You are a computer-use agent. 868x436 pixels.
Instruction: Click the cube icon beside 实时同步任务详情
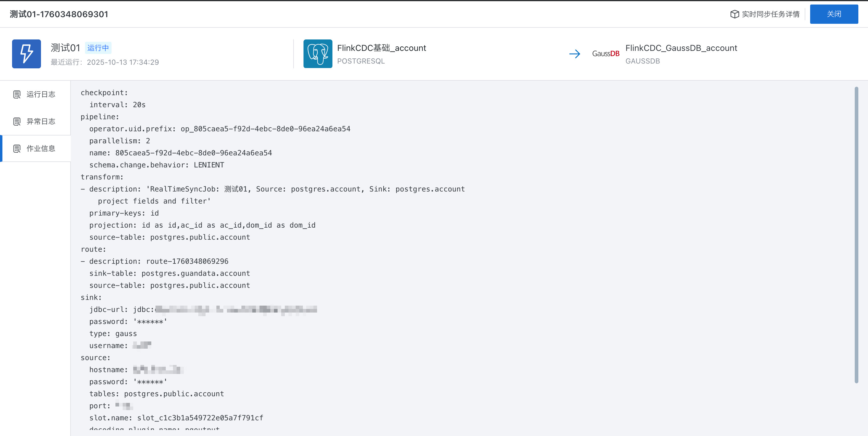click(x=734, y=14)
